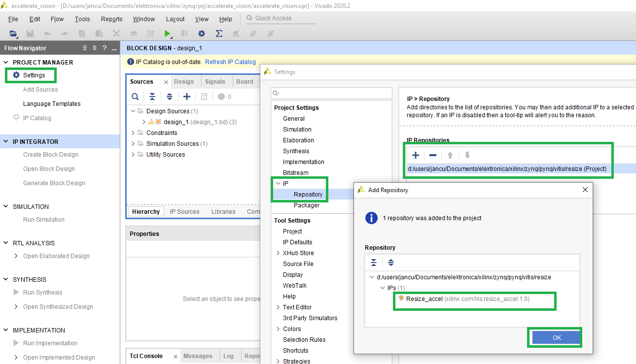Screen dimensions: 636x364
Task: Collapse the PROJECT MANAGER section
Action: click(x=6, y=63)
